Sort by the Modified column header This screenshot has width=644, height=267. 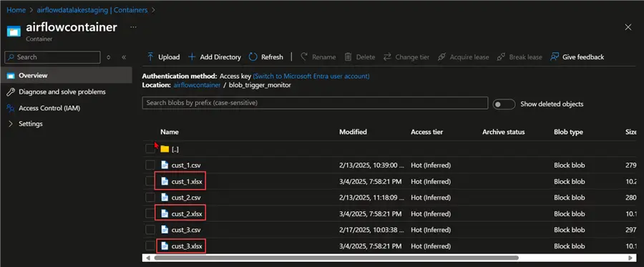[x=353, y=132]
